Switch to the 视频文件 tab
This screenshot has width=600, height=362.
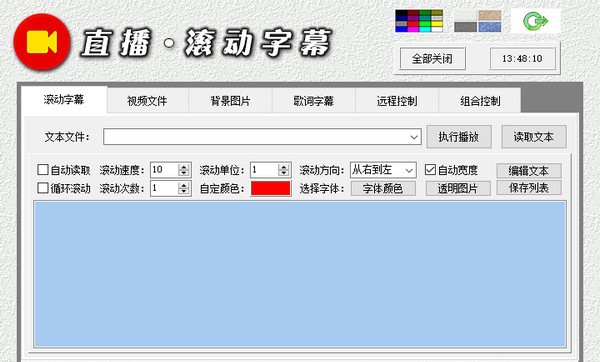147,101
